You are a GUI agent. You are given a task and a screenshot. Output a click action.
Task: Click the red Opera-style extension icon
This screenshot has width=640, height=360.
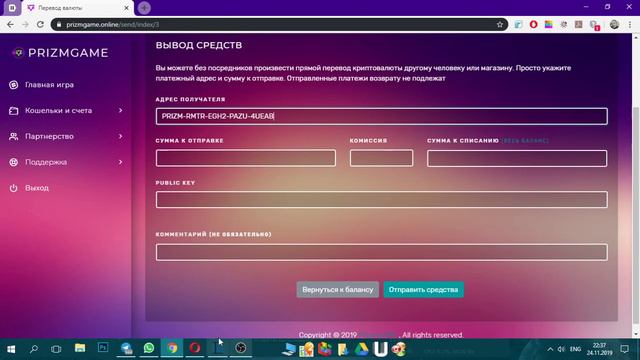click(x=533, y=24)
